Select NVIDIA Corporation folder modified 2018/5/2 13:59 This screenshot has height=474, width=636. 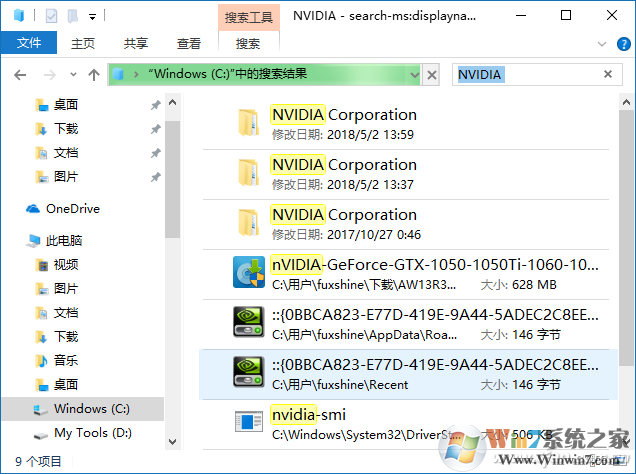point(406,124)
